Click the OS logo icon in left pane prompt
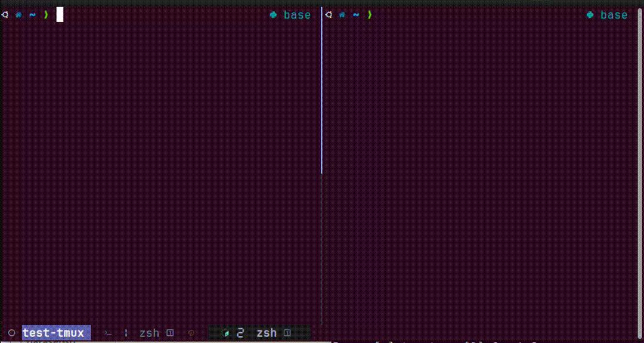644x343 pixels. [5, 15]
